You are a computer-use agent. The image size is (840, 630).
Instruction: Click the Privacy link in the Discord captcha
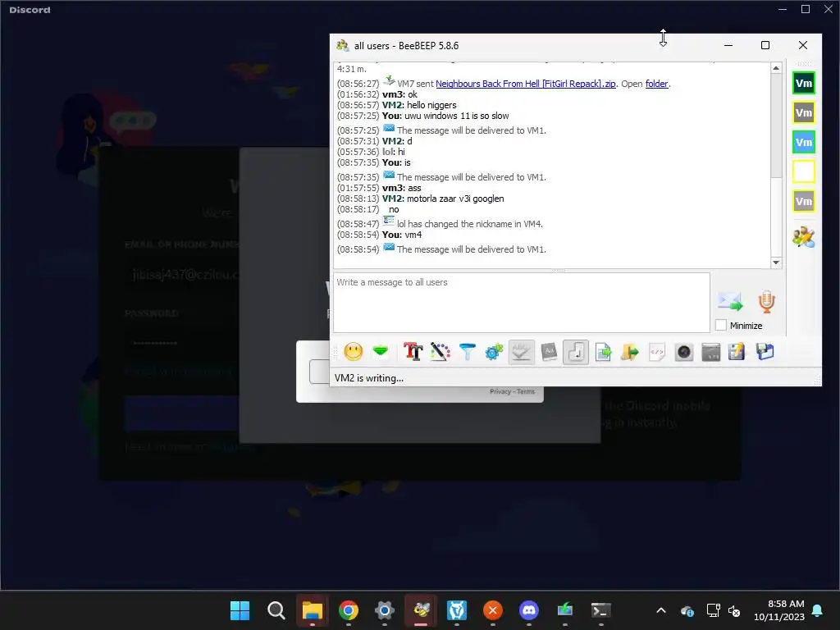[x=500, y=391]
